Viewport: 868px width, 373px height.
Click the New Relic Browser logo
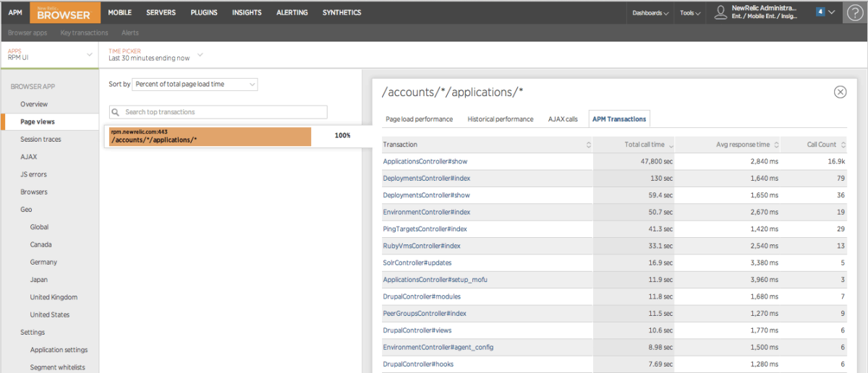pyautogui.click(x=64, y=12)
